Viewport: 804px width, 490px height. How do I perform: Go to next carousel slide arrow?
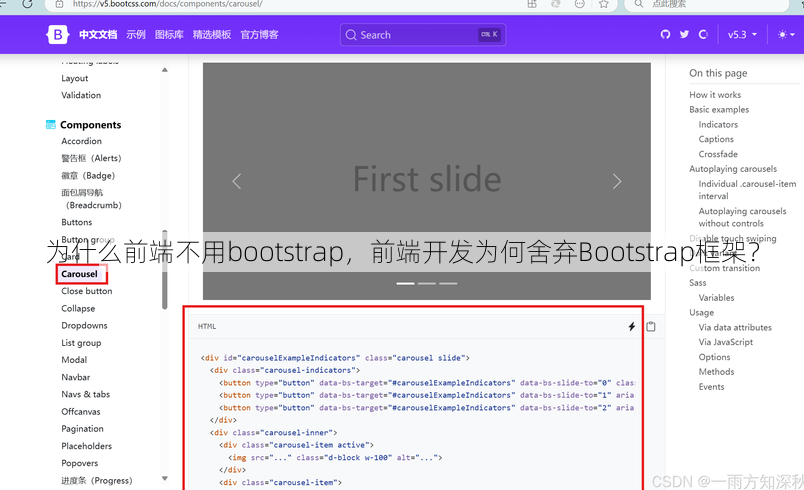pyautogui.click(x=617, y=181)
